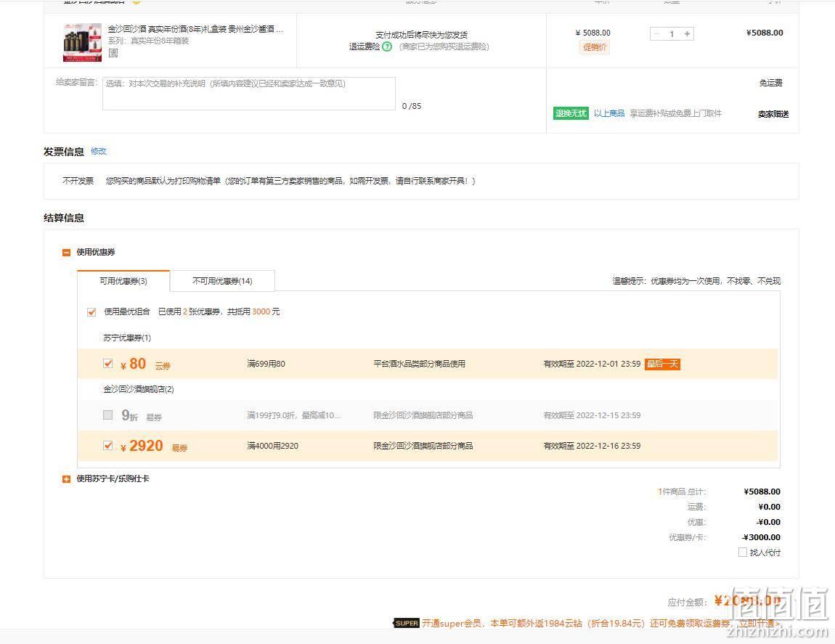The image size is (835, 644).
Task: Click the 满4000用2920 condition text
Action: (273, 446)
